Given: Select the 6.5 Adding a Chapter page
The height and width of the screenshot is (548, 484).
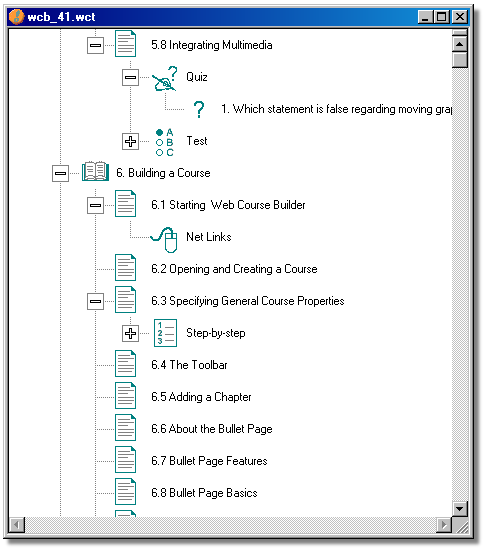Looking at the screenshot, I should 201,397.
